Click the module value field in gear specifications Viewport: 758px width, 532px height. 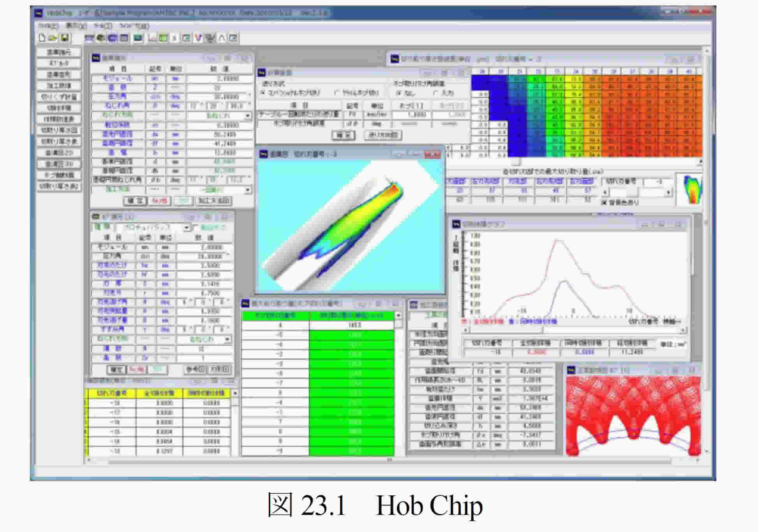pos(220,78)
